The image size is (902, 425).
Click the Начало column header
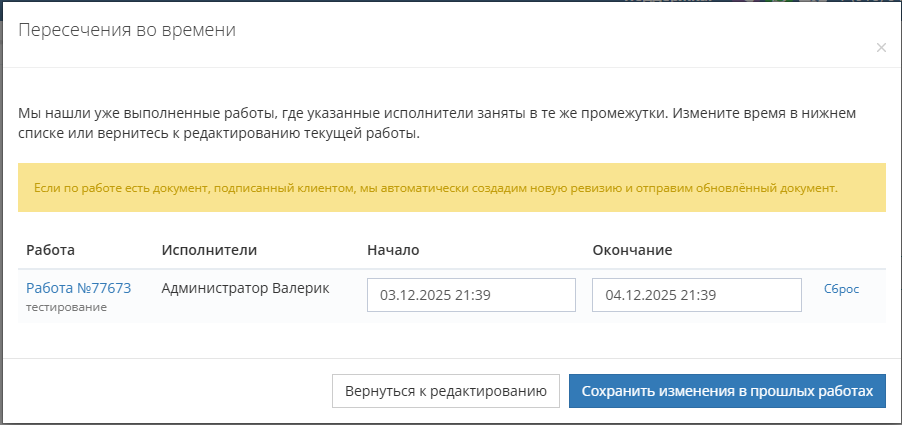pos(393,249)
